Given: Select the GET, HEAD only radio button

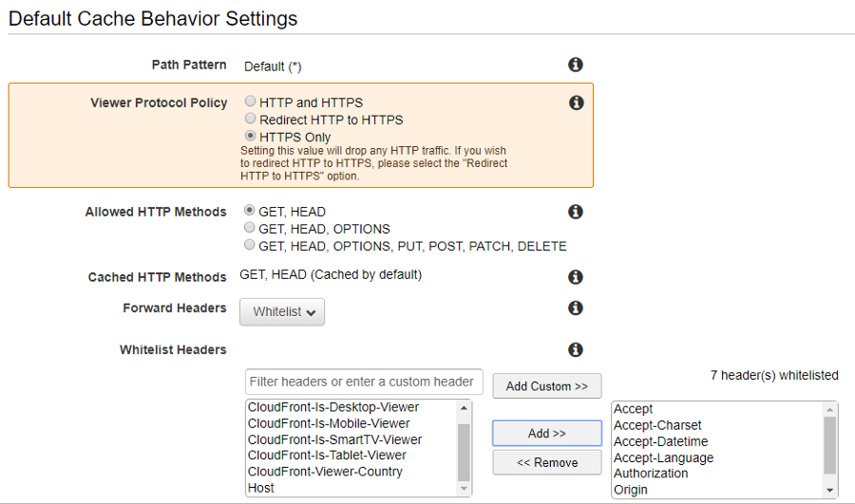Looking at the screenshot, I should (250, 211).
